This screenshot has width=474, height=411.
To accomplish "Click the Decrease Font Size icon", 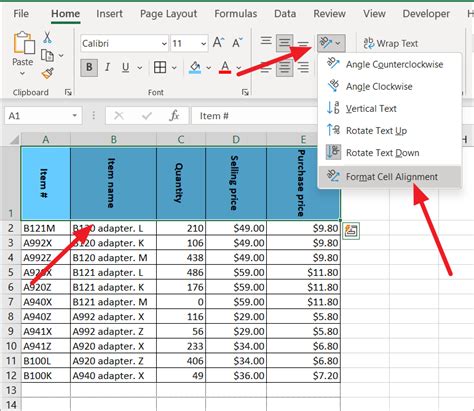I will point(237,43).
